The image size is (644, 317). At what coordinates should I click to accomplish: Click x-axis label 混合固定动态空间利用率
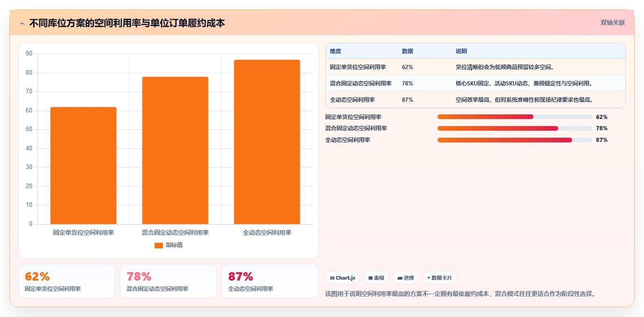pos(175,232)
